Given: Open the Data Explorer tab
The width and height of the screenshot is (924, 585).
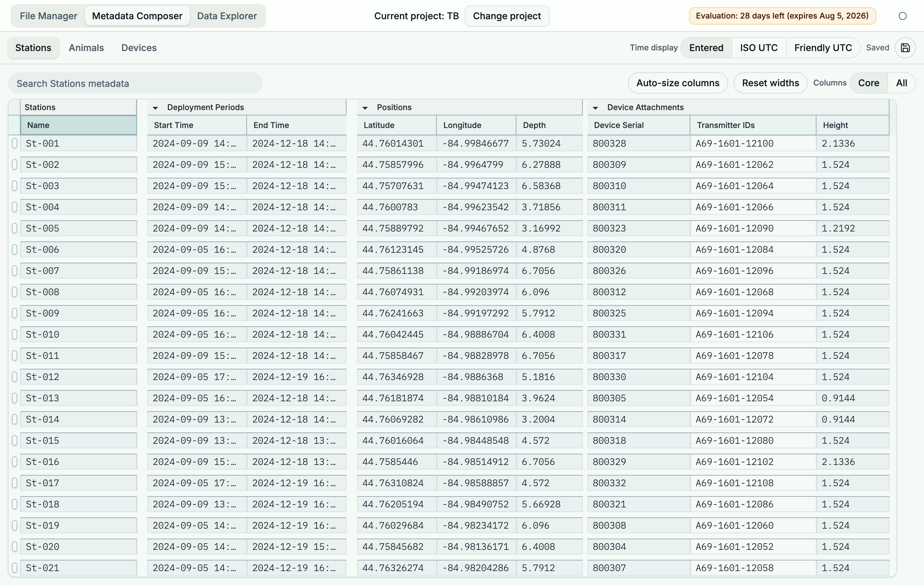Looking at the screenshot, I should click(227, 16).
